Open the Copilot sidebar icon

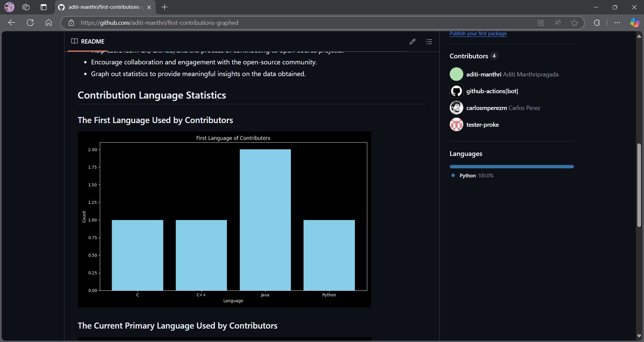(x=634, y=23)
